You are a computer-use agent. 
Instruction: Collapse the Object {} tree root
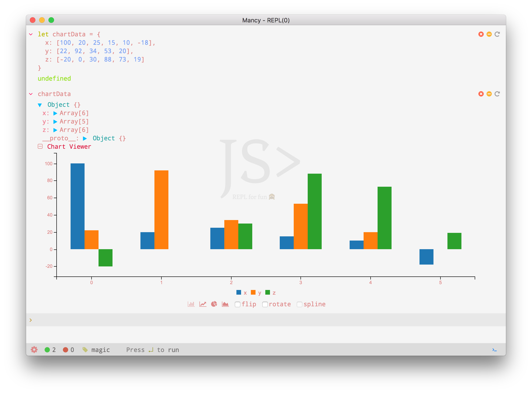pyautogui.click(x=40, y=105)
